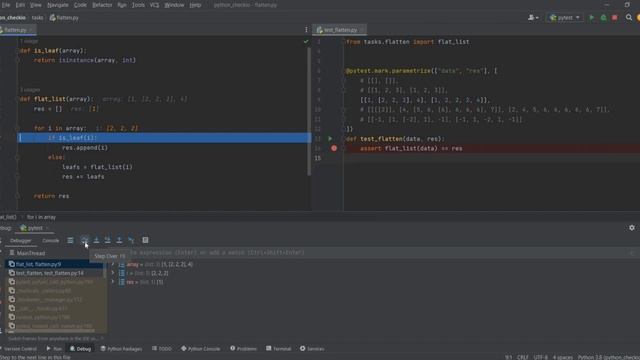
Task: Click the Step Out debugger icon
Action: [119, 240]
